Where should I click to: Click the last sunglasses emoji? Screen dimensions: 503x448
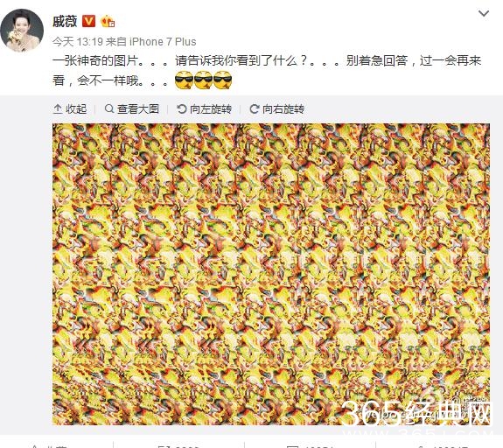[222, 80]
